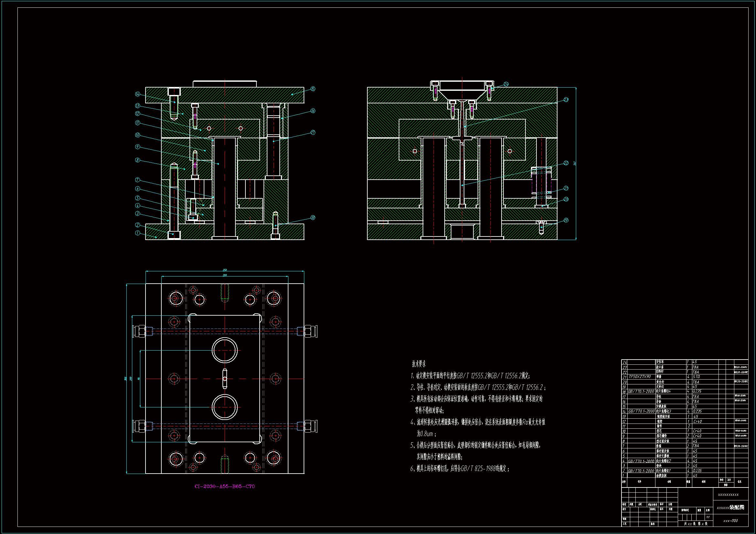
Task: Select the 技术要求 heading text
Action: 418,364
